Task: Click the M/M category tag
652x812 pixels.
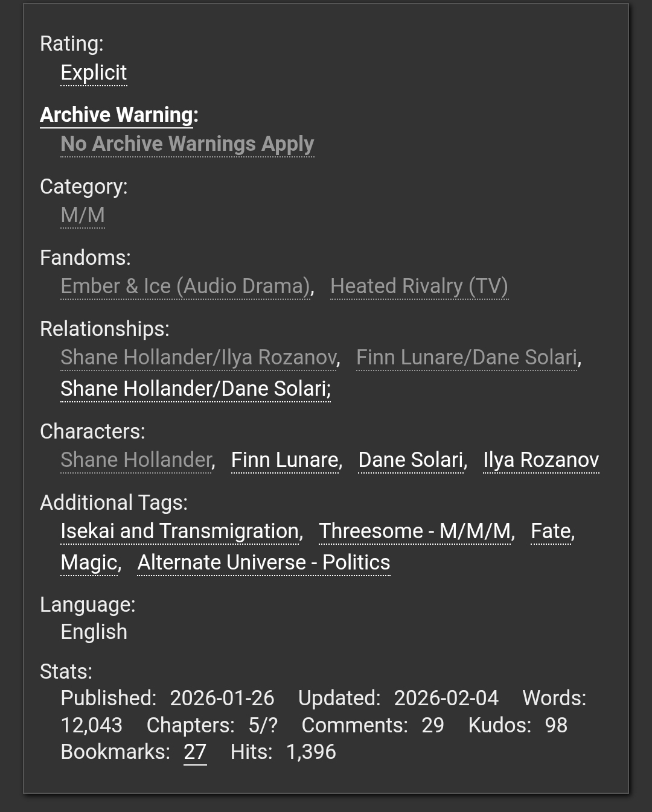Action: (x=83, y=215)
